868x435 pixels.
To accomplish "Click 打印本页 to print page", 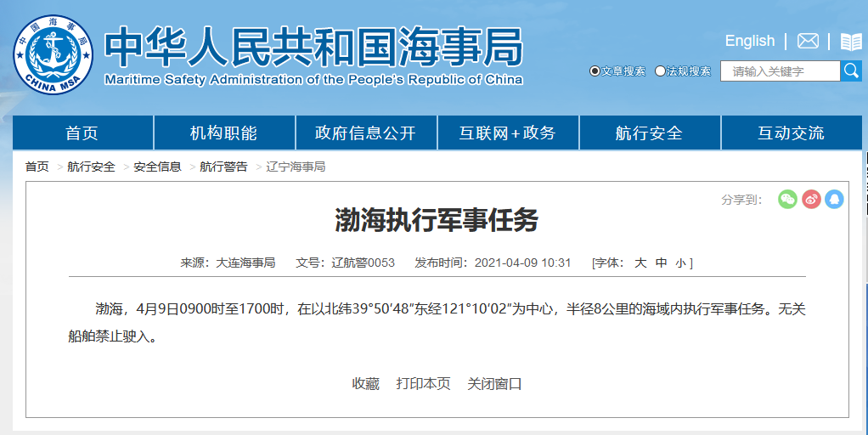I will coord(423,384).
